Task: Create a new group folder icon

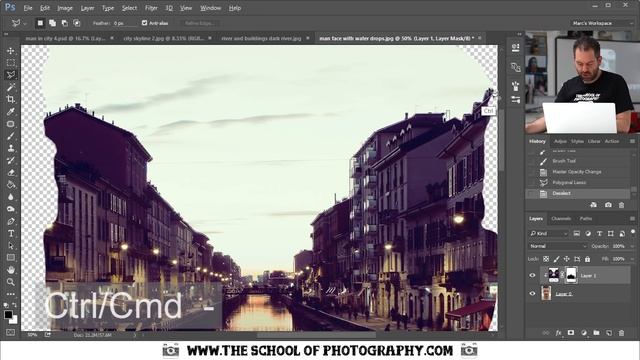Action: [x=596, y=333]
